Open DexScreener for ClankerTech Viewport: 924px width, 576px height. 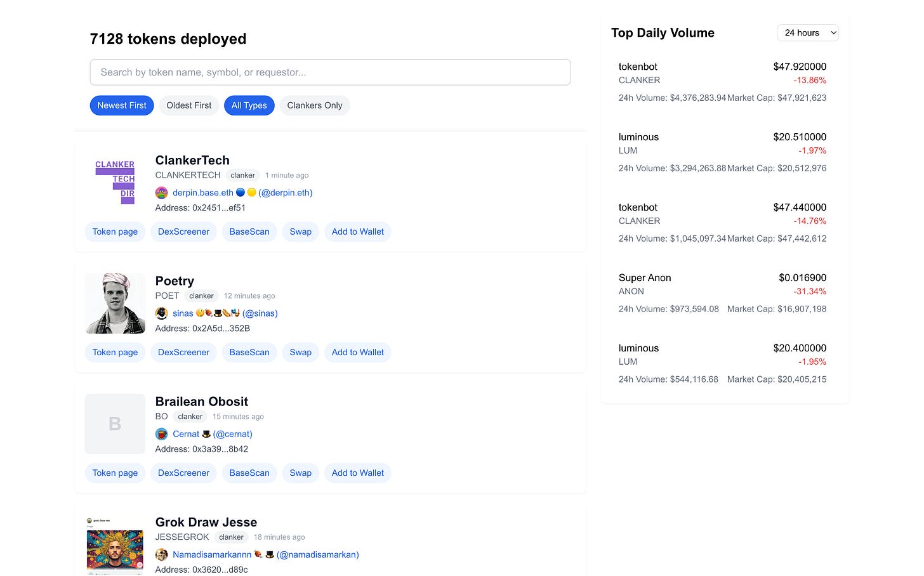pyautogui.click(x=183, y=232)
